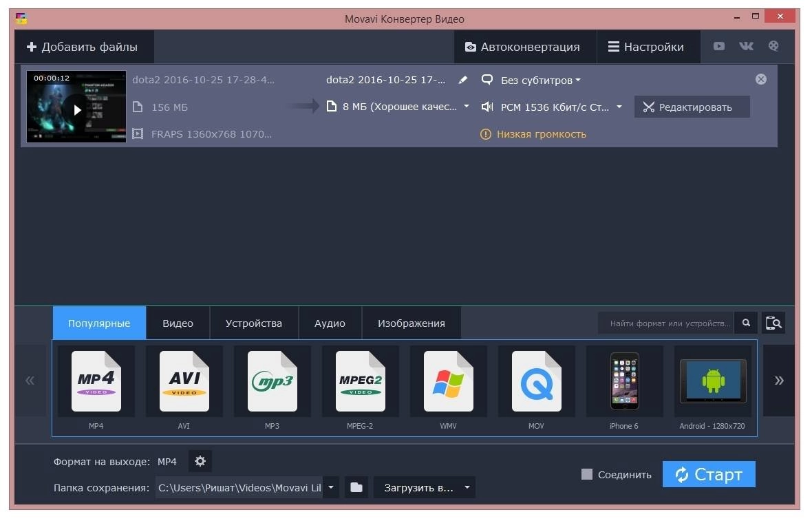
Task: Click the YouTube icon in top toolbar
Action: 719,46
